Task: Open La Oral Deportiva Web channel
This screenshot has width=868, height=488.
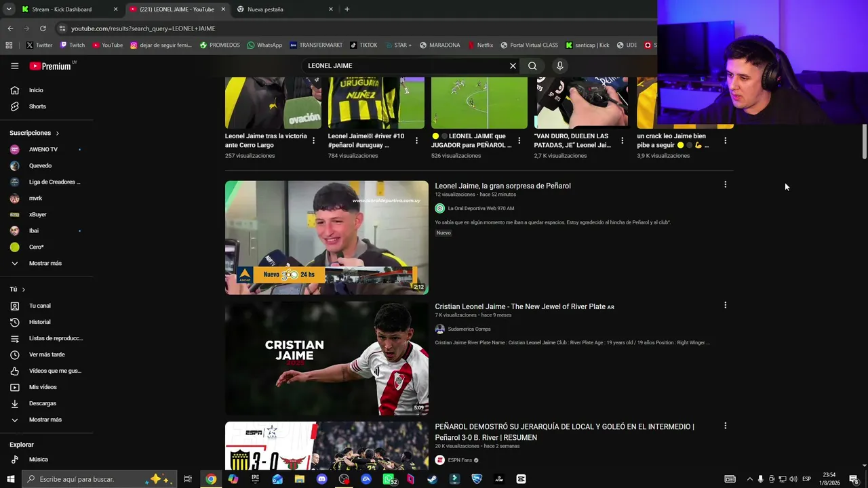Action: (x=481, y=208)
